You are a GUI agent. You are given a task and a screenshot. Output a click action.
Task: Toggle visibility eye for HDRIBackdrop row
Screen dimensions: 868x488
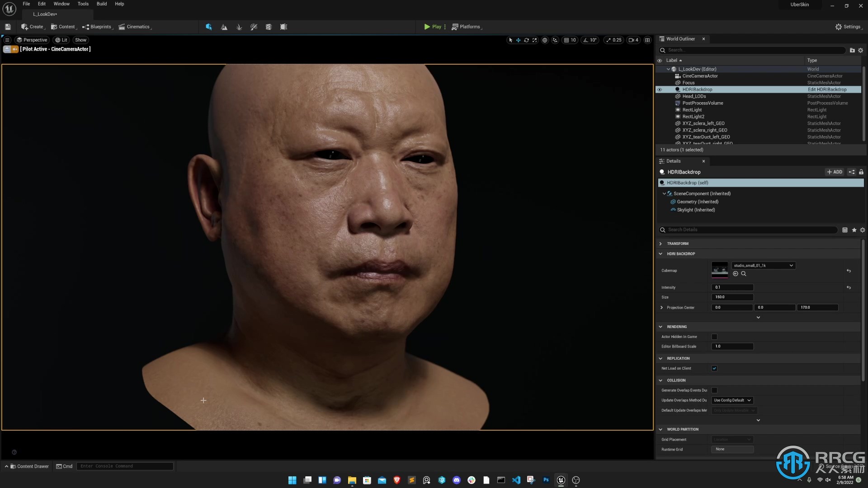(x=660, y=89)
